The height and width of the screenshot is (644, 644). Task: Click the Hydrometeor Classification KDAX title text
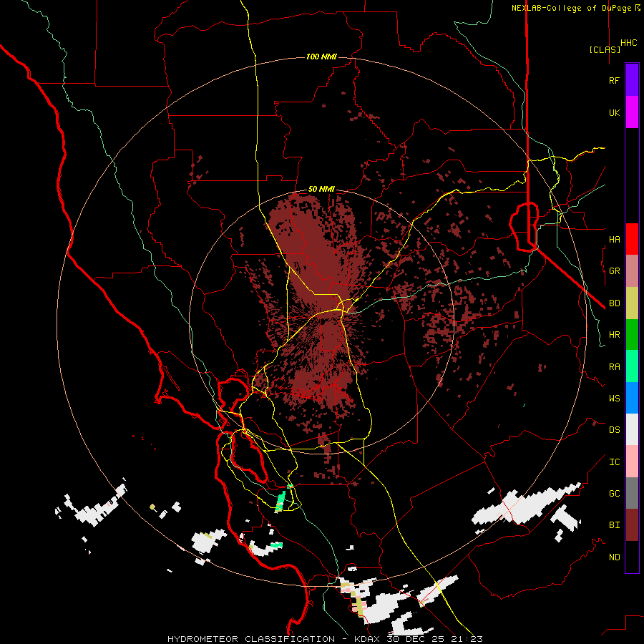coord(326,639)
